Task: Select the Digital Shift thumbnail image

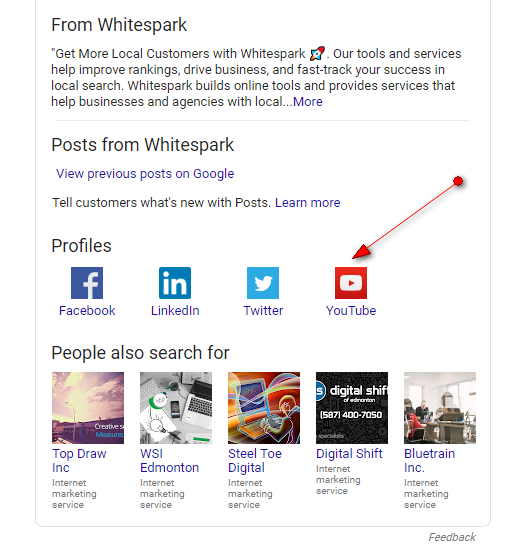Action: [352, 408]
